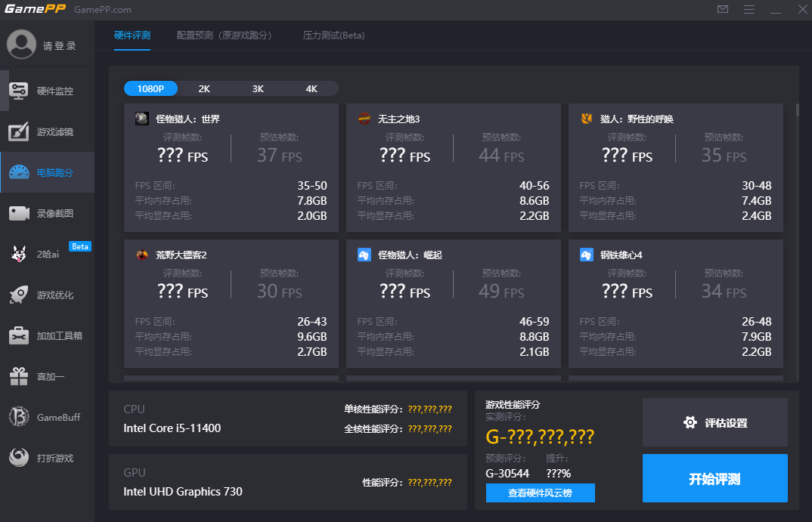Click 钢铁雄心4 card title
This screenshot has width=812, height=522.
(621, 255)
